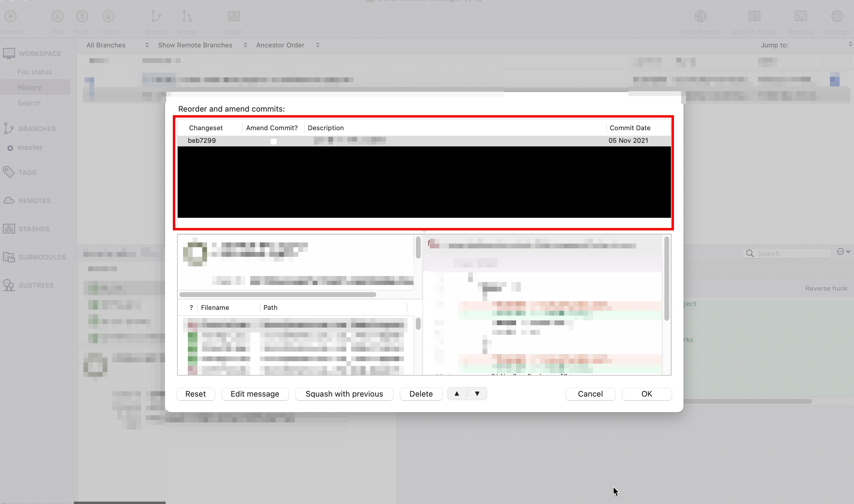Click the Edit message button
The height and width of the screenshot is (504, 854).
255,394
